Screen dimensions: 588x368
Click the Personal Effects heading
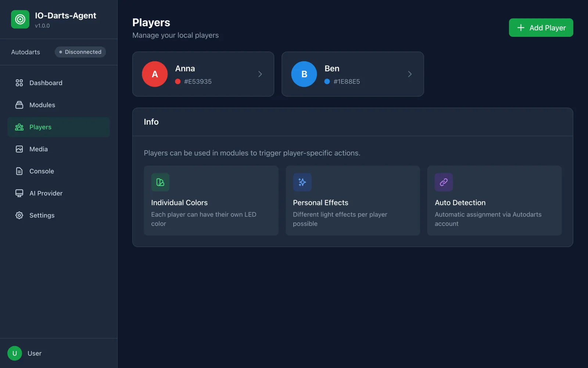[x=320, y=203]
